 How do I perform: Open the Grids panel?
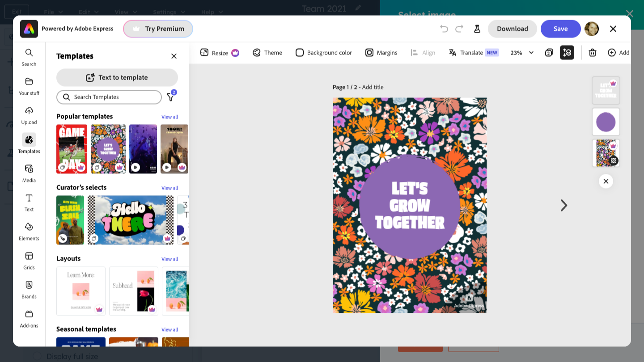tap(29, 261)
